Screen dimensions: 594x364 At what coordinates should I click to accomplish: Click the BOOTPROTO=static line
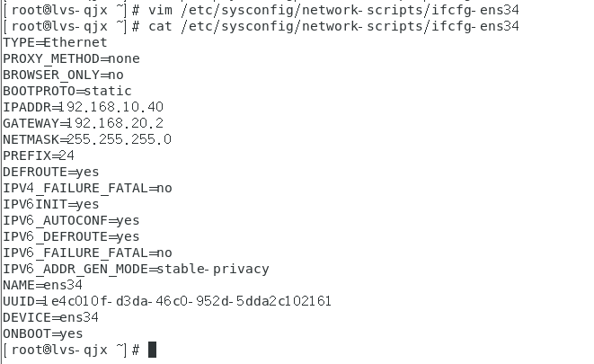pos(67,91)
